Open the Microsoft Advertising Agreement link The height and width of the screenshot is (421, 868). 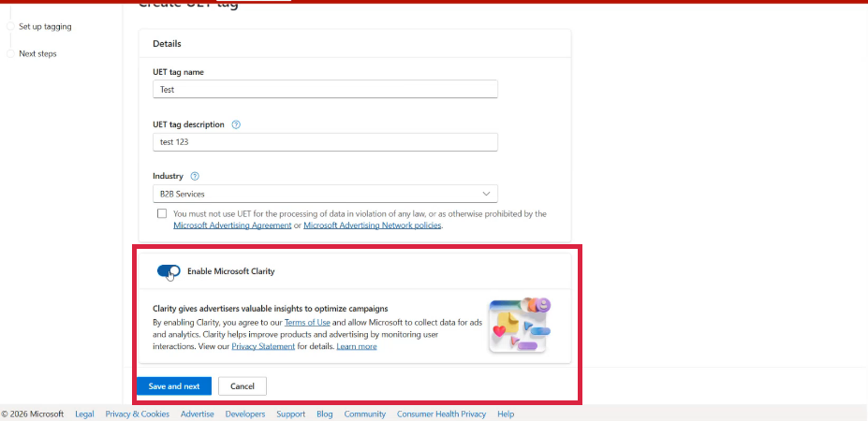[232, 225]
